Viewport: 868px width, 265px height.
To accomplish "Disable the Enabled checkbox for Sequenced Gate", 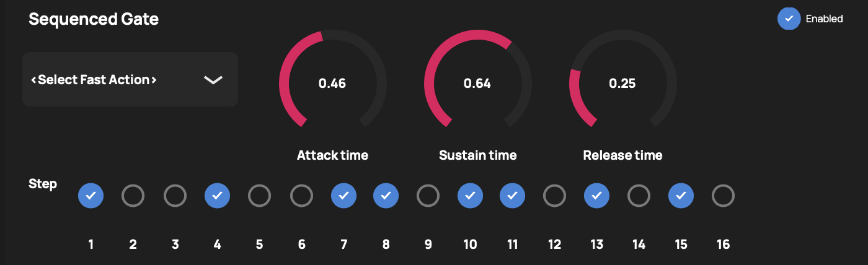I will click(x=789, y=19).
